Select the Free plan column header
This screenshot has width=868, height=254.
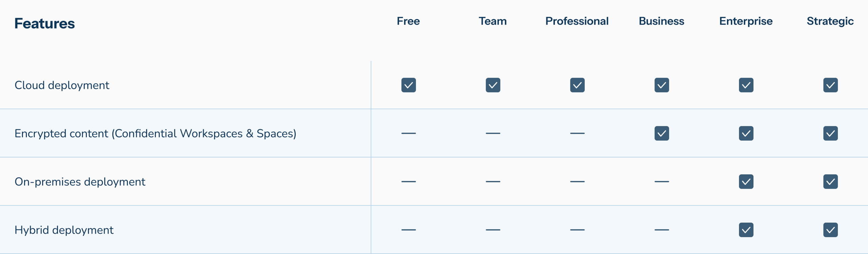tap(408, 21)
